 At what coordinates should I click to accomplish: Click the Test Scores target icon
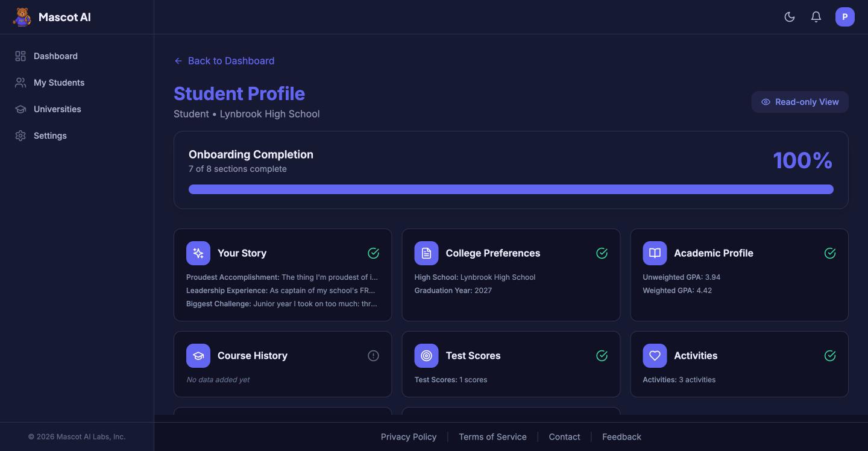(427, 356)
